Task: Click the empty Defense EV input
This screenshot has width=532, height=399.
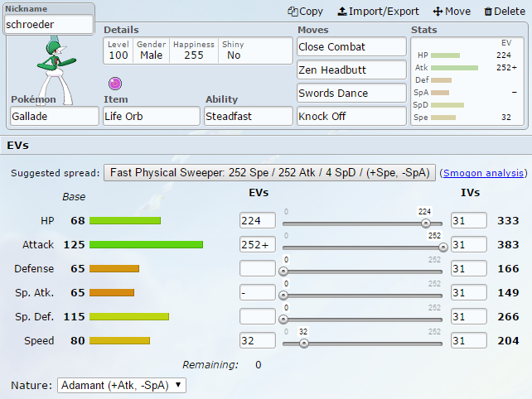Action: coord(258,268)
